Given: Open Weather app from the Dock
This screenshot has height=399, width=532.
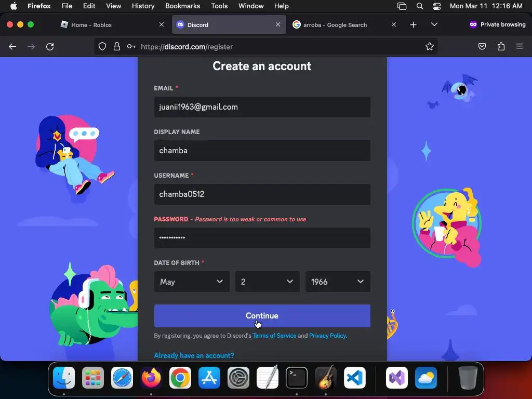Looking at the screenshot, I should click(x=426, y=378).
